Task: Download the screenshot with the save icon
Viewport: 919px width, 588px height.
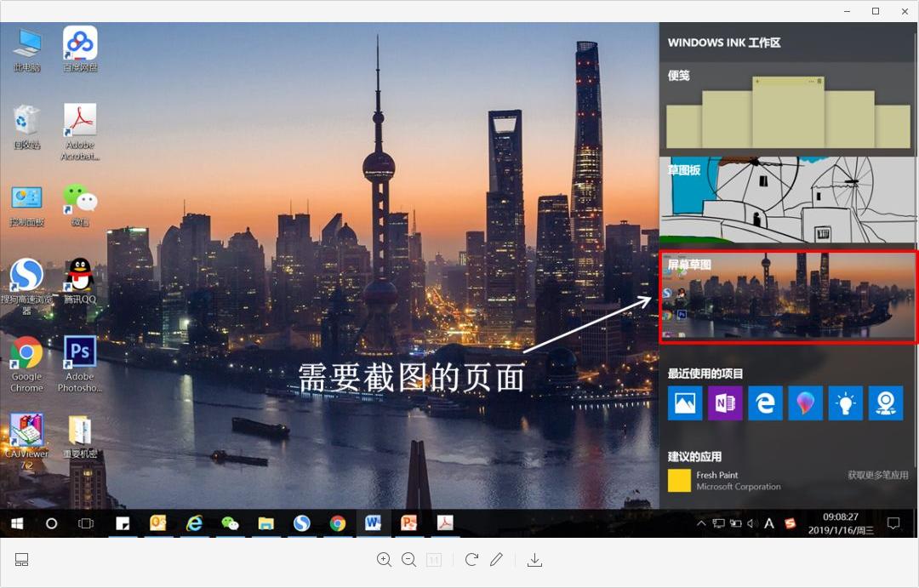Action: [535, 560]
